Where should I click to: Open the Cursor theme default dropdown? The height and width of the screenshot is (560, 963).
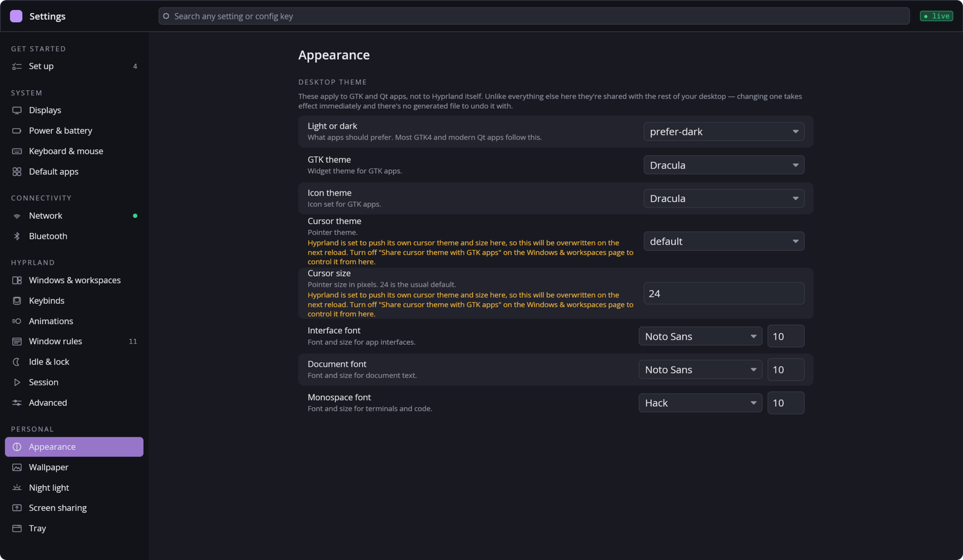pos(724,241)
